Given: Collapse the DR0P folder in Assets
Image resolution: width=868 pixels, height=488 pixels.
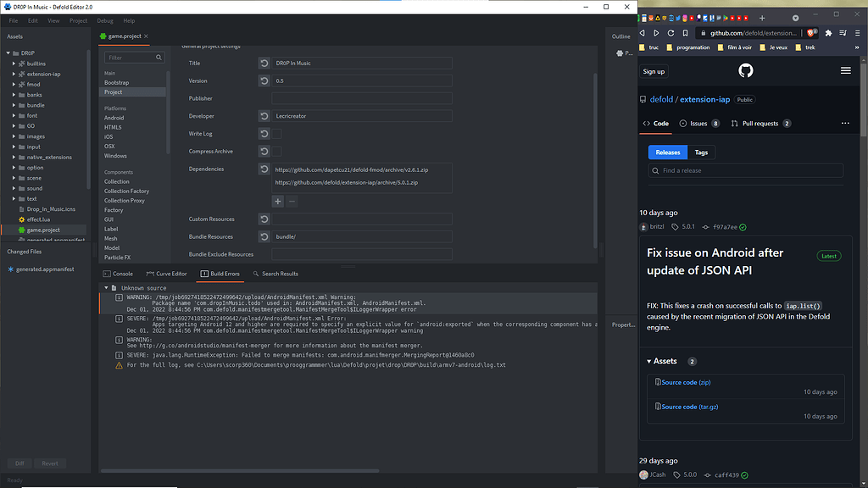Looking at the screenshot, I should pyautogui.click(x=8, y=52).
